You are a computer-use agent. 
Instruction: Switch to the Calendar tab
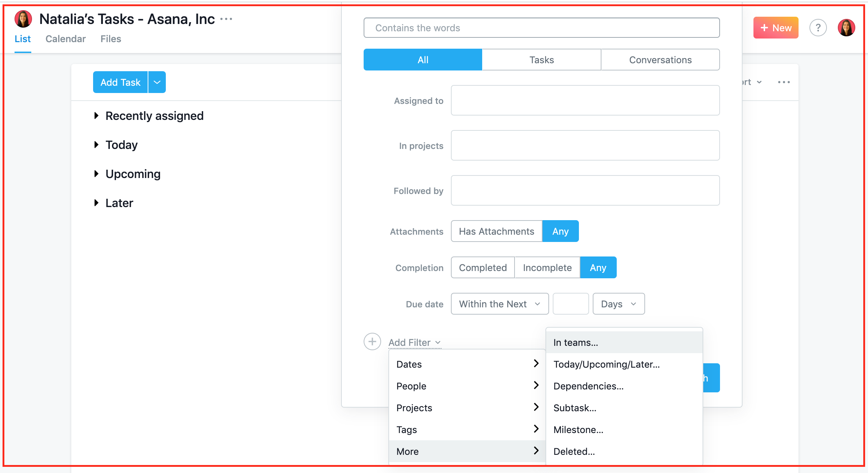click(65, 39)
